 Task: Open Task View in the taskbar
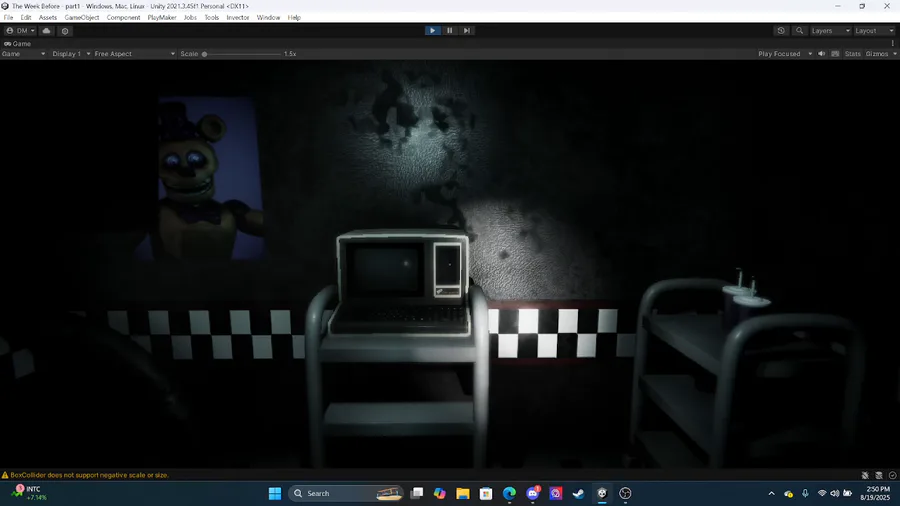point(417,493)
